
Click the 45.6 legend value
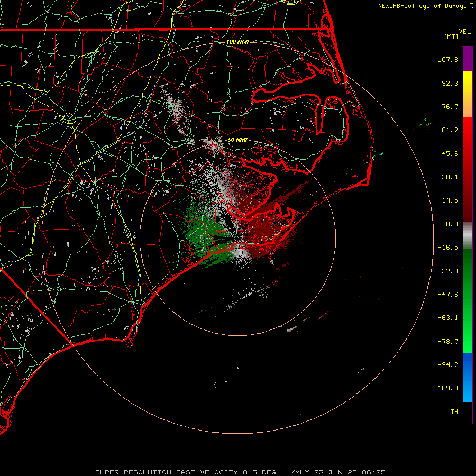(450, 153)
